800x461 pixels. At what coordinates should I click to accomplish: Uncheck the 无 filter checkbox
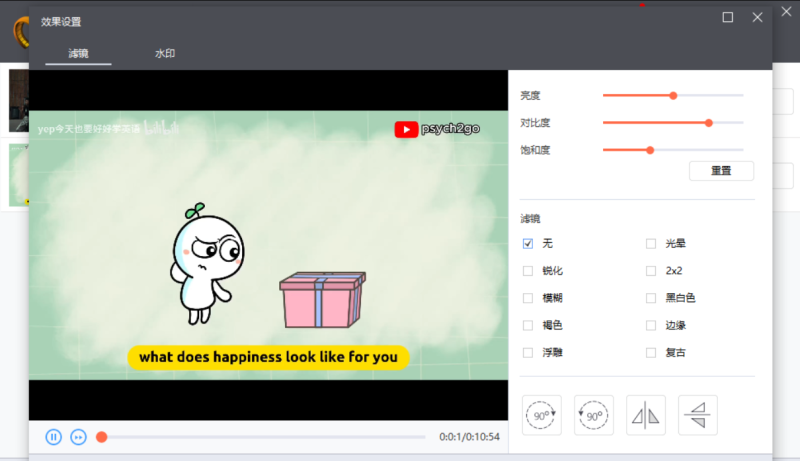point(528,244)
